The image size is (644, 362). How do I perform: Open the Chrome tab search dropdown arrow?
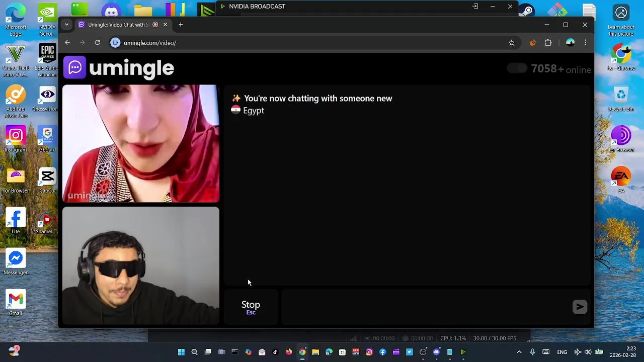tap(66, 25)
